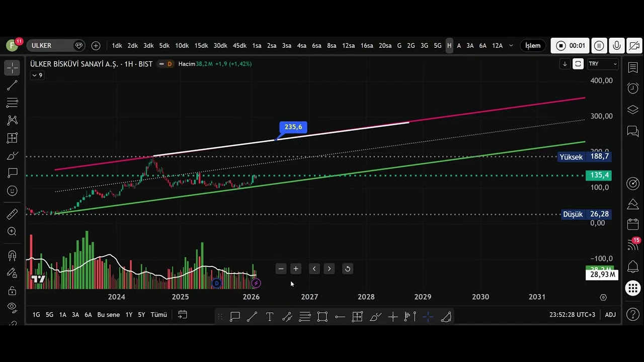Expand the collapsed indicator legend showing 9
This screenshot has height=362, width=644.
(x=37, y=75)
